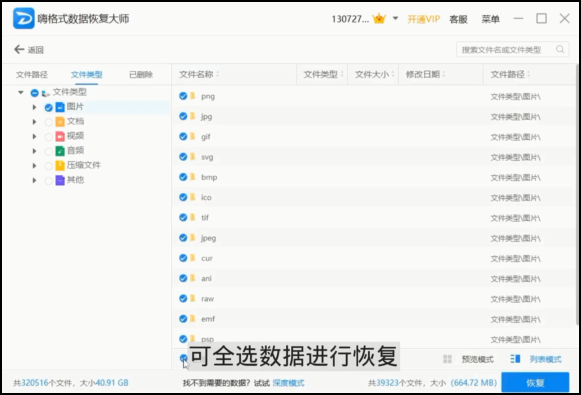Collapse the 文件类型 root tree node
Viewport: 581px width, 395px height.
coord(21,92)
